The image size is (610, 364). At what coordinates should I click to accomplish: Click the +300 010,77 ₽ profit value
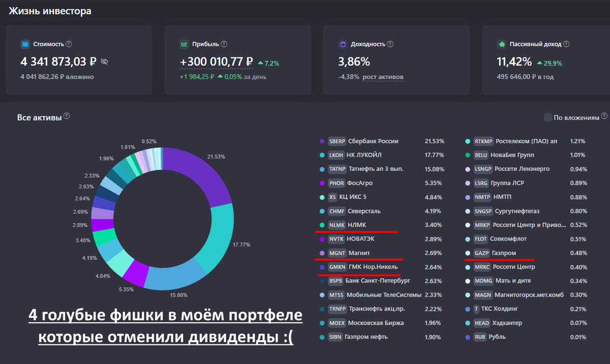217,62
